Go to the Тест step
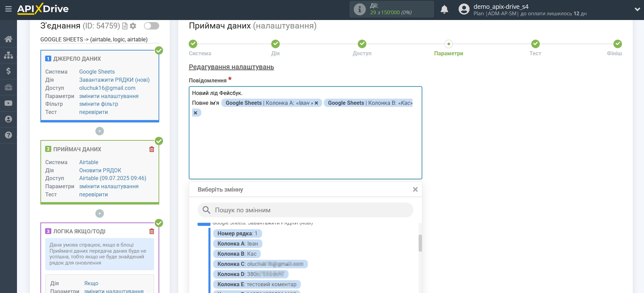 pos(535,48)
